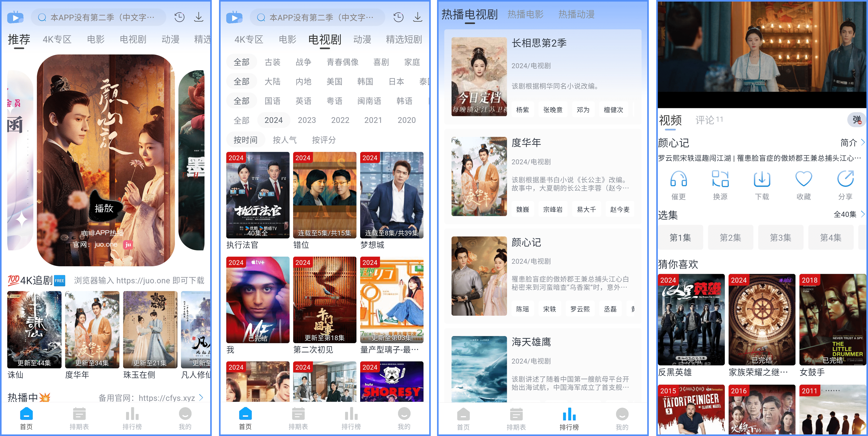Screen dimensions: 868x436
Task: Tap 我的 icon in second screen nav
Action: coord(404,413)
